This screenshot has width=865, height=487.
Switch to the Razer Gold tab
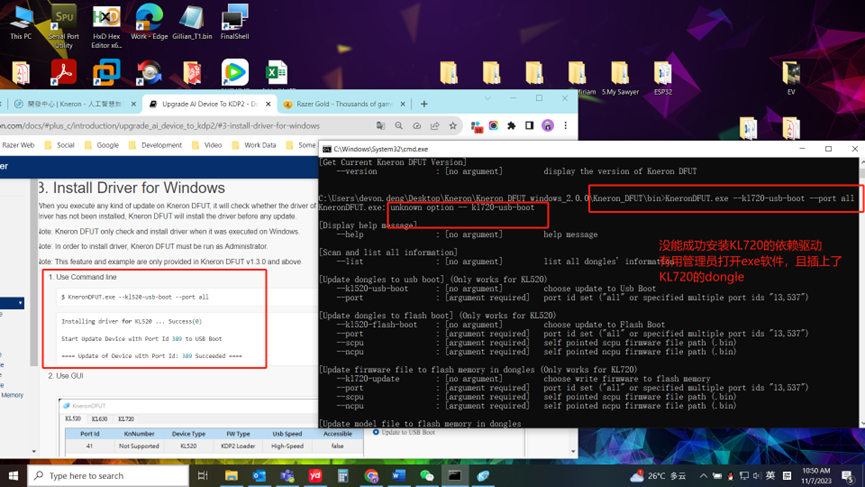click(344, 104)
